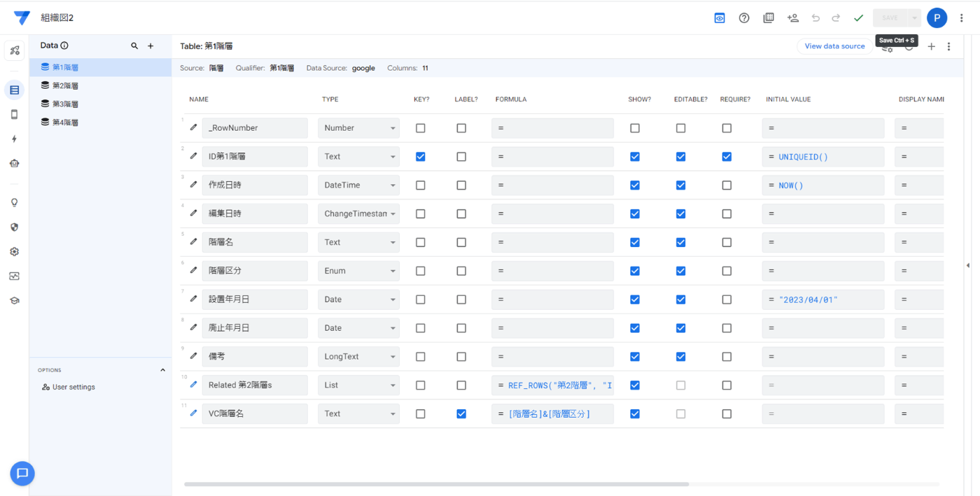Open TYPE dropdown for ID第1階層

click(x=358, y=157)
